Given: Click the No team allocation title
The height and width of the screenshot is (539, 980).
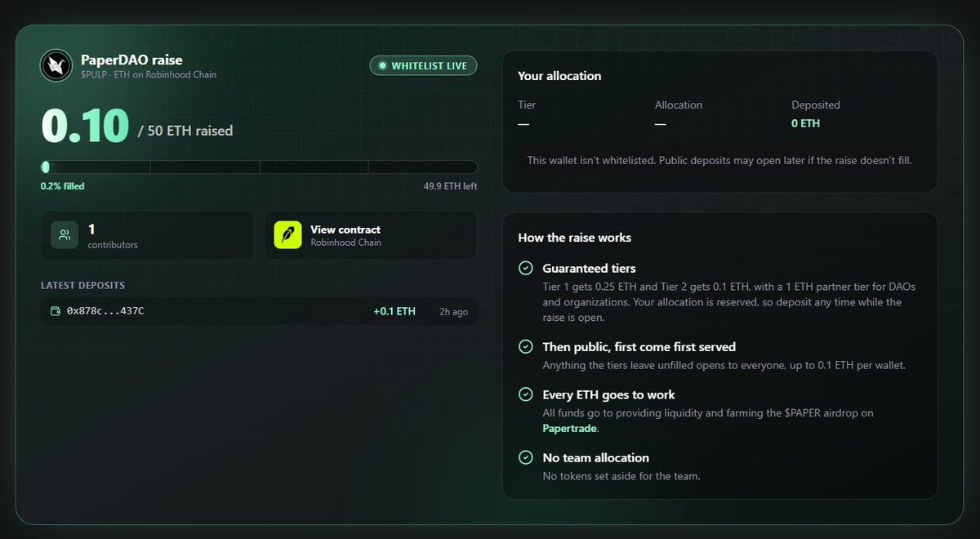Looking at the screenshot, I should click(x=596, y=457).
